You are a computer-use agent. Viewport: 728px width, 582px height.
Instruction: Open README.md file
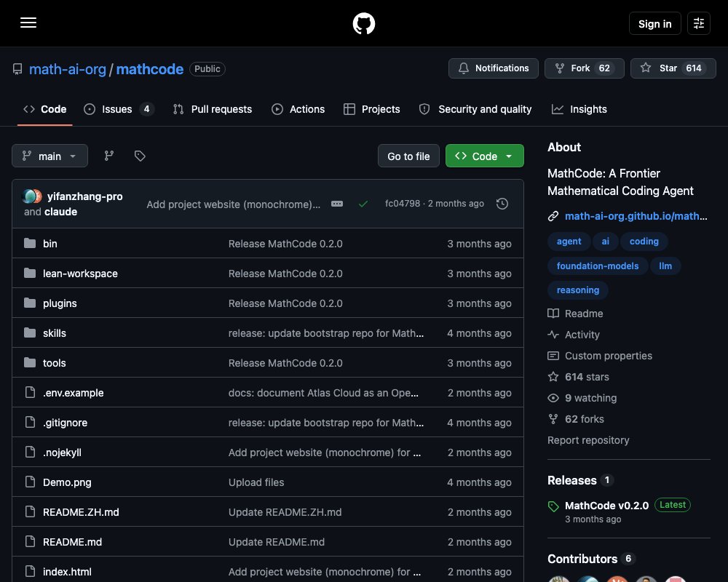(72, 541)
